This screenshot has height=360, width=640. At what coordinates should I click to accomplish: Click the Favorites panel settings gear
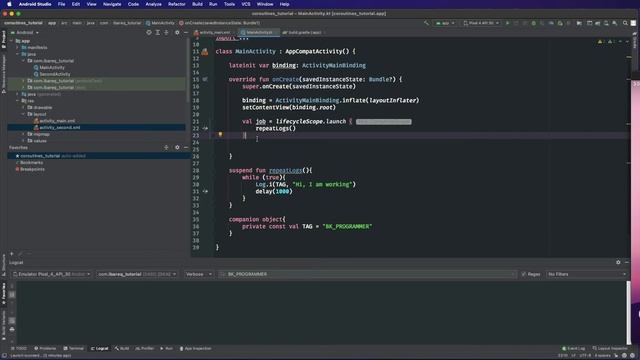tap(177, 147)
